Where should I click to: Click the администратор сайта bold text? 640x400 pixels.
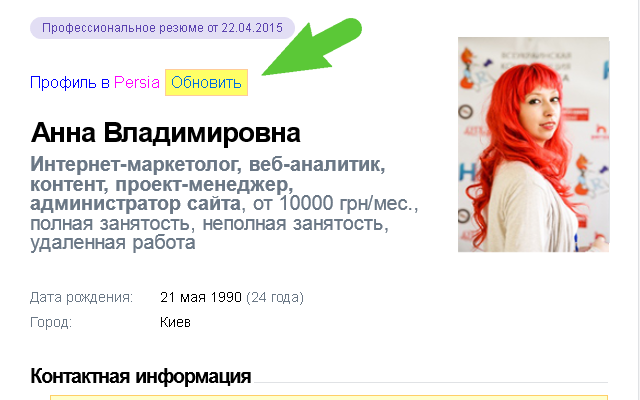click(135, 203)
